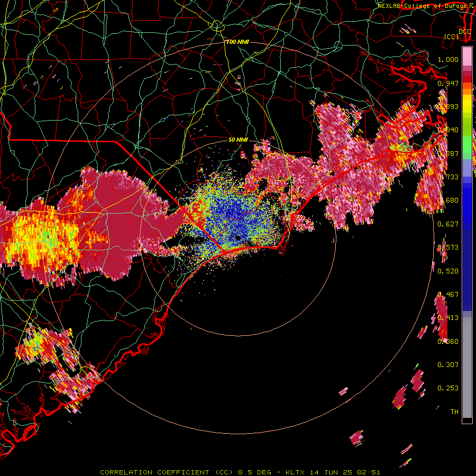Click the TH legend label

click(454, 411)
